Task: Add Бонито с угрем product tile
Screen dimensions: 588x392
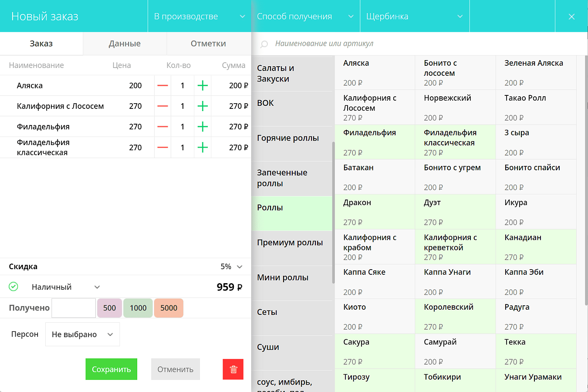Action: (455, 177)
